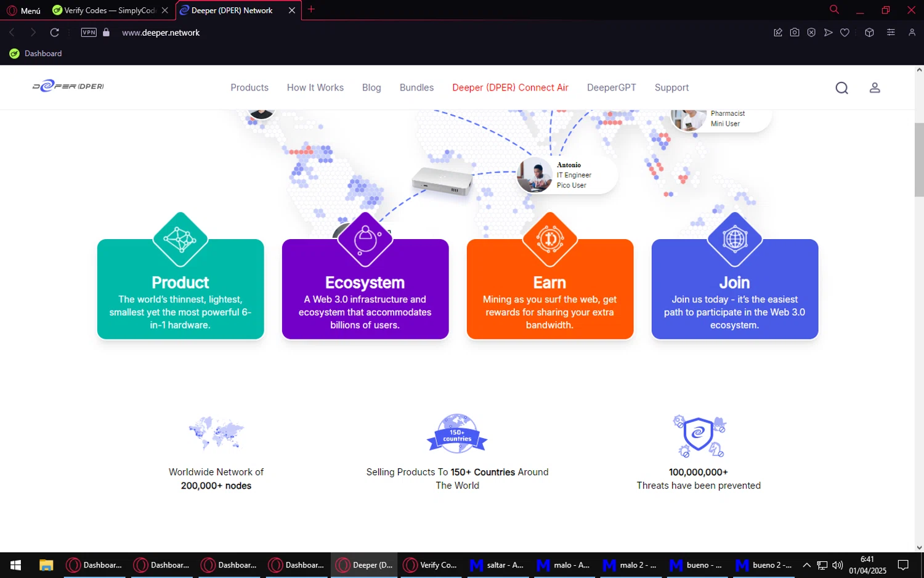The height and width of the screenshot is (578, 924).
Task: Open the ad blocker shield icon
Action: click(x=811, y=33)
